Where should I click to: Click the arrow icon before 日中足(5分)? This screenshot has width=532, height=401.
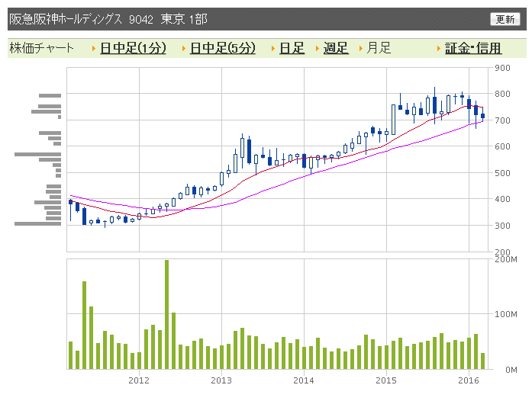point(184,49)
